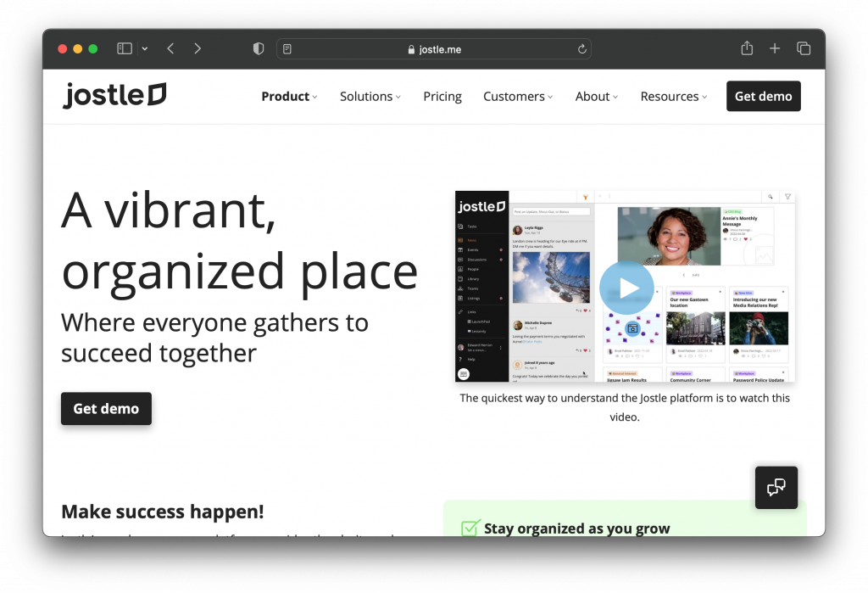This screenshot has height=593, width=868.
Task: Toggle the Safari sidebar button
Action: pos(125,48)
